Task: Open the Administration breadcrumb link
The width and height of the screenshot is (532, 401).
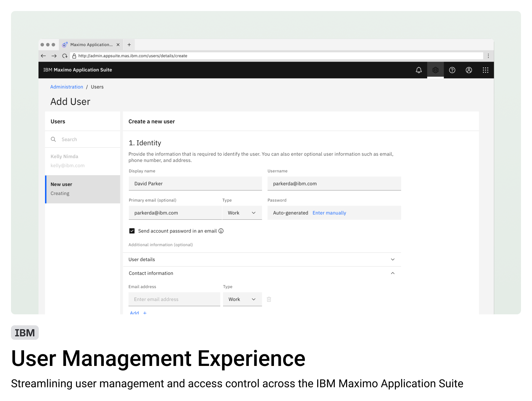Action: (67, 87)
